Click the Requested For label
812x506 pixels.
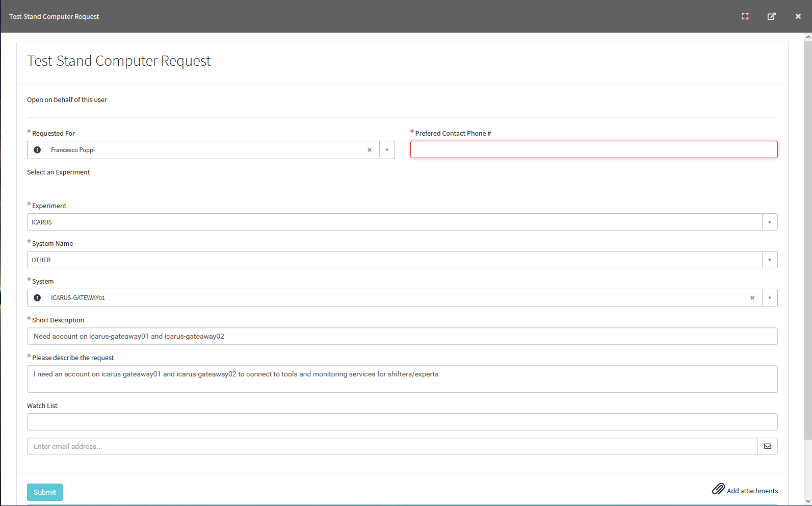click(x=54, y=134)
